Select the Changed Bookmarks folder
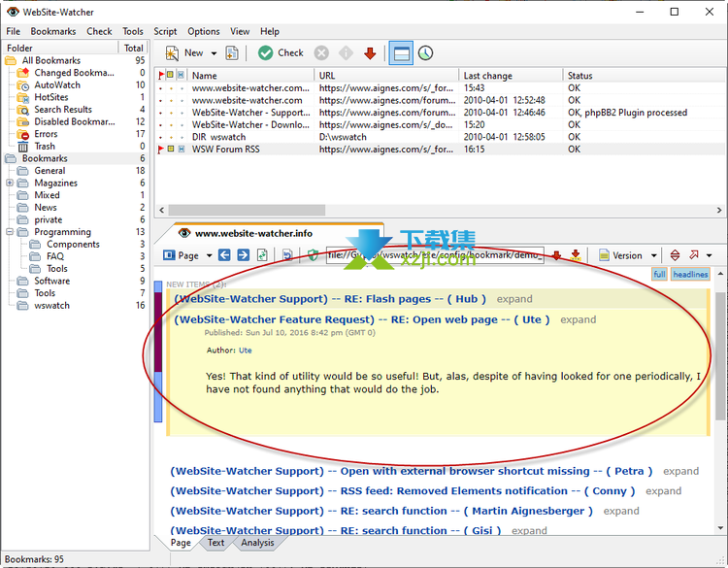728x568 pixels. (x=74, y=73)
